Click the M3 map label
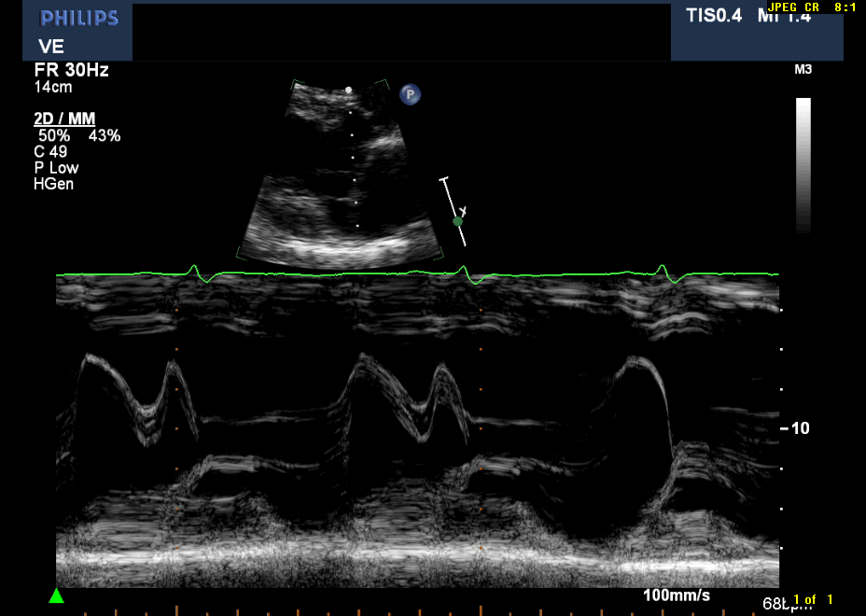Image resolution: width=866 pixels, height=616 pixels. 803,70
